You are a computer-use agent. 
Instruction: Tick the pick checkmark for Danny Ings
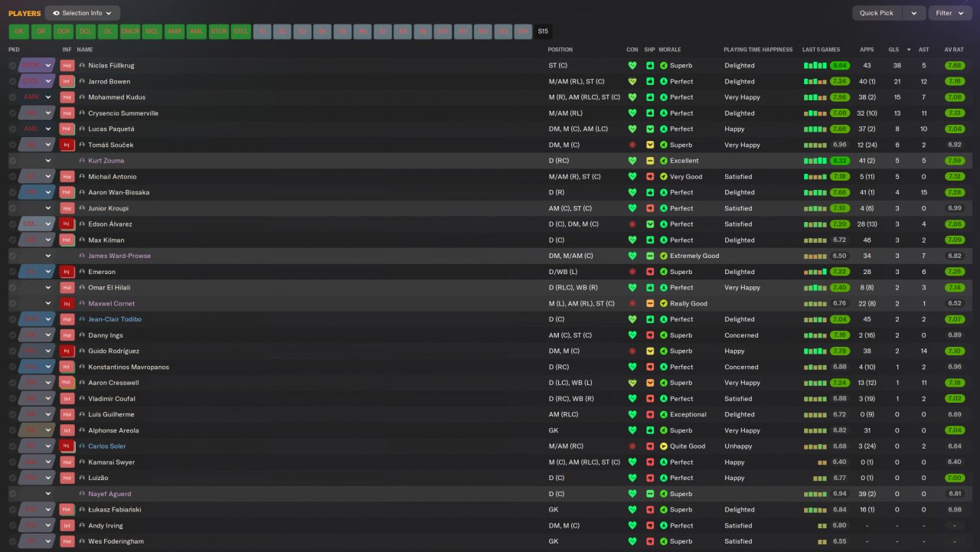(13, 335)
